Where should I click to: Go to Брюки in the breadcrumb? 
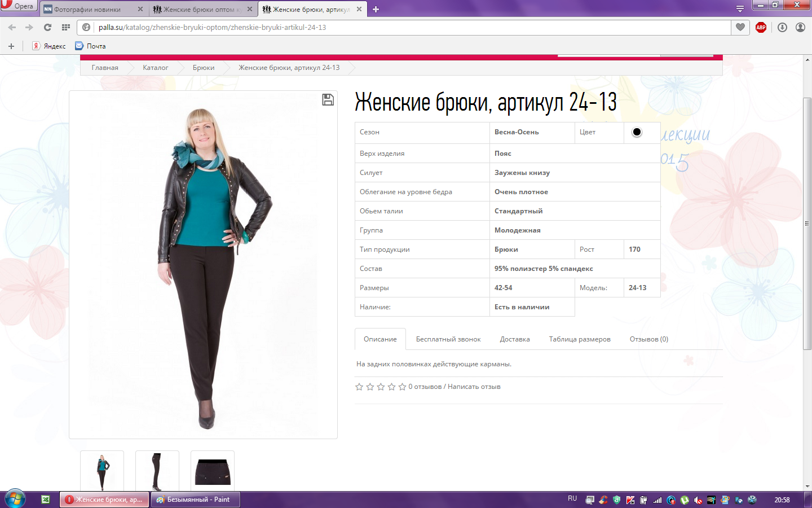[204, 68]
